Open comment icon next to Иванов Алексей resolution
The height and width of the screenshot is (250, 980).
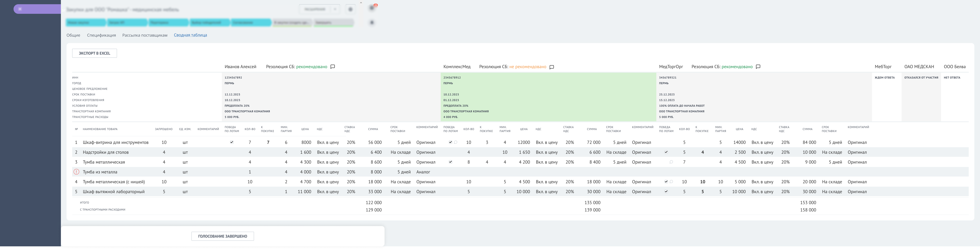[x=333, y=66]
